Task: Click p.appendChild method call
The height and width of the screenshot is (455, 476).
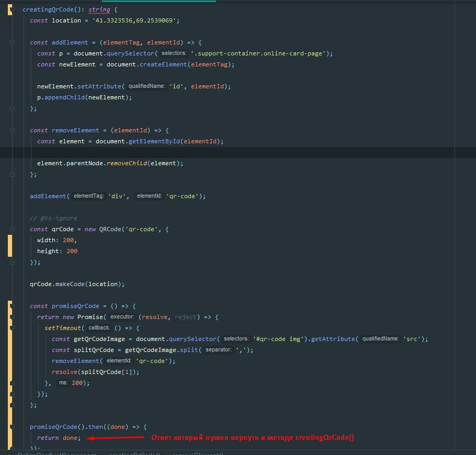Action: tap(64, 97)
